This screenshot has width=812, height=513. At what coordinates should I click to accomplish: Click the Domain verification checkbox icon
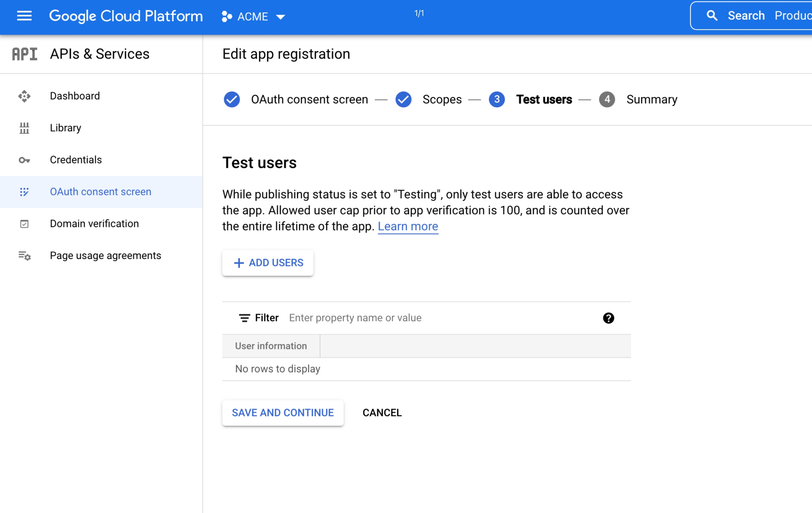point(24,224)
